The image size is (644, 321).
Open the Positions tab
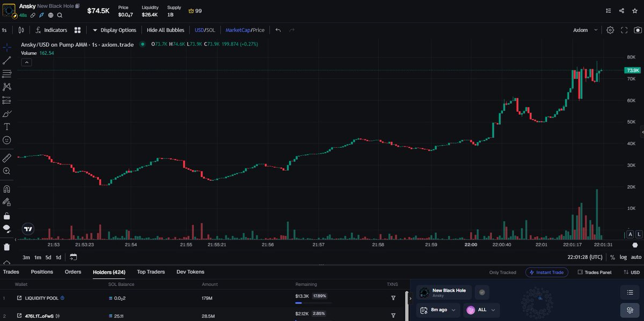(x=42, y=272)
